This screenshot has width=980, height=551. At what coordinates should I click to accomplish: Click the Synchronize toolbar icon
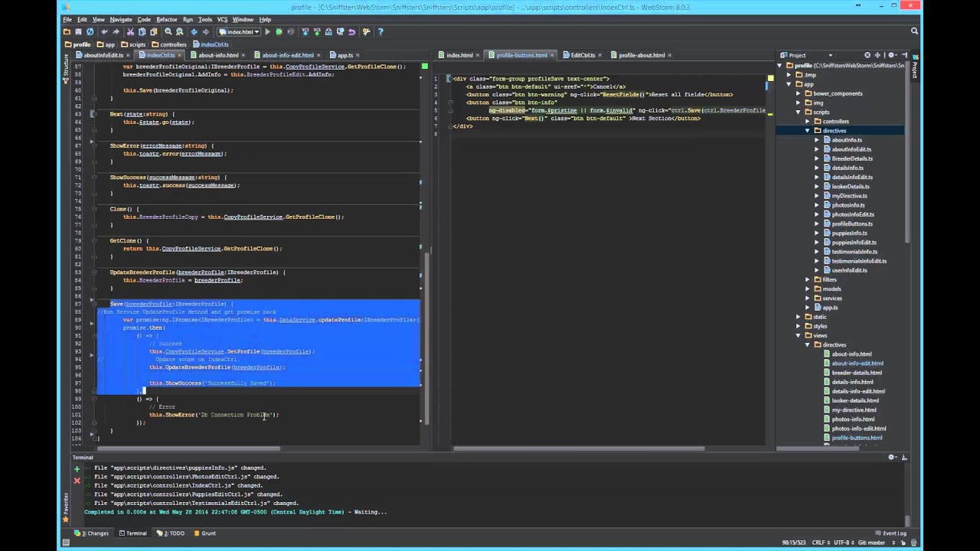90,31
